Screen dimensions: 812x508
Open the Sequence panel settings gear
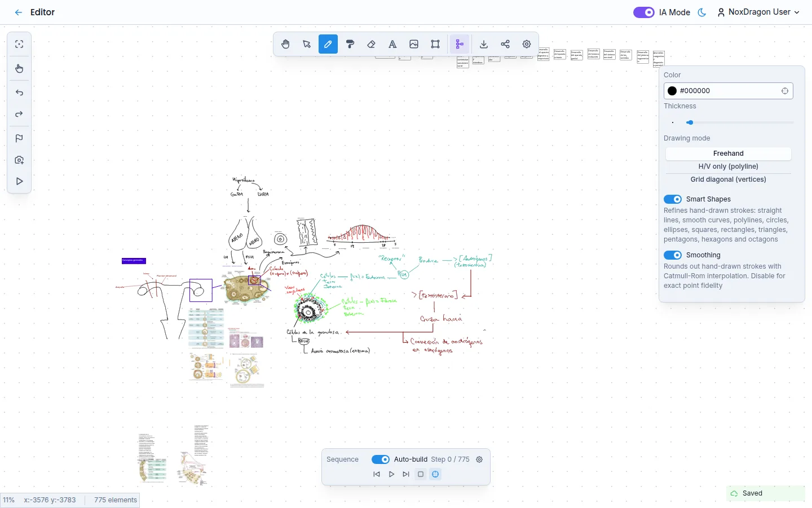(479, 459)
